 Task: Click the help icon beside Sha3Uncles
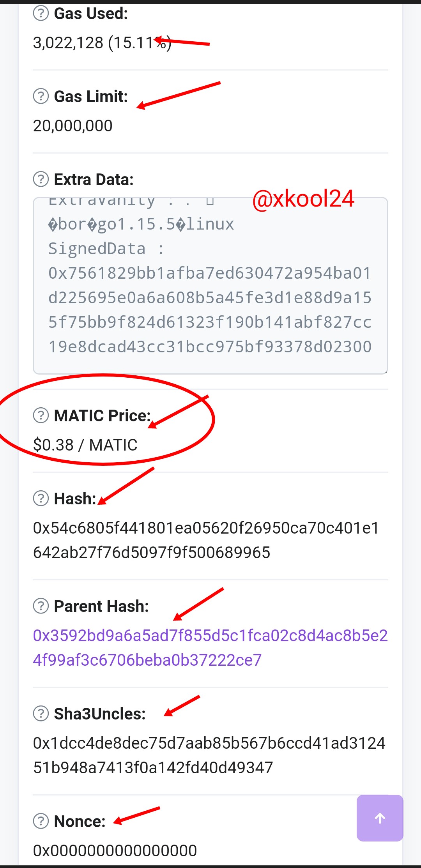(x=41, y=714)
